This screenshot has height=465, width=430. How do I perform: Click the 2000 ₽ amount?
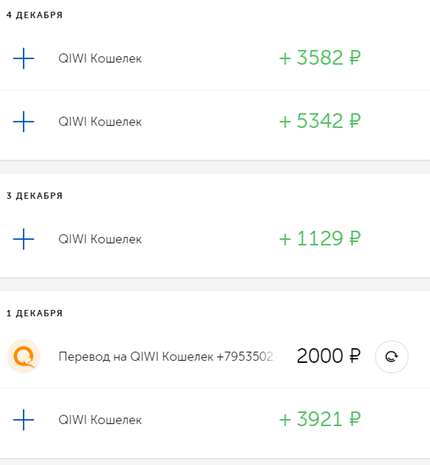329,356
